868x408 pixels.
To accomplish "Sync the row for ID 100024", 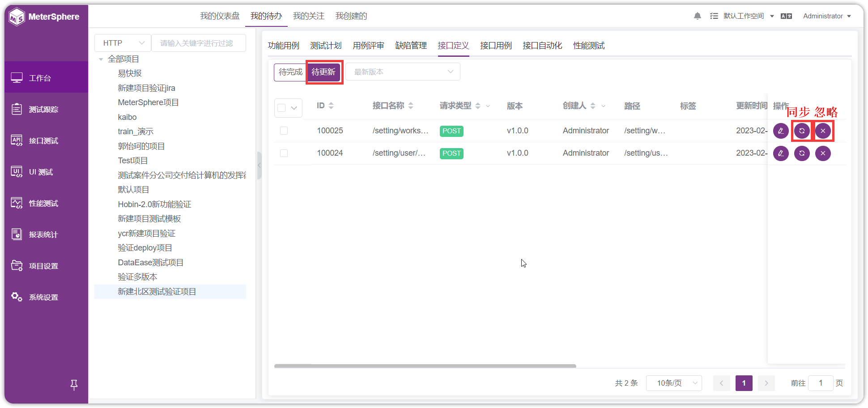I will (x=802, y=153).
